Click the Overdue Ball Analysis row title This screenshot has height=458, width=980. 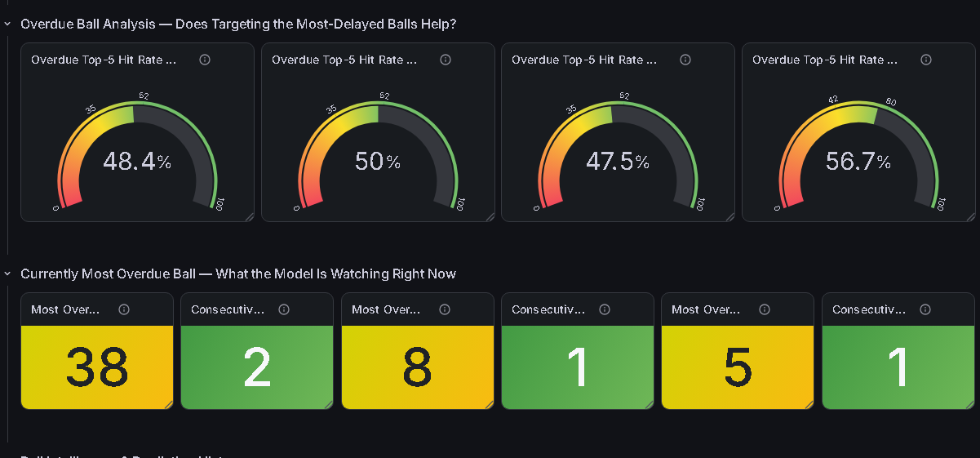(238, 24)
